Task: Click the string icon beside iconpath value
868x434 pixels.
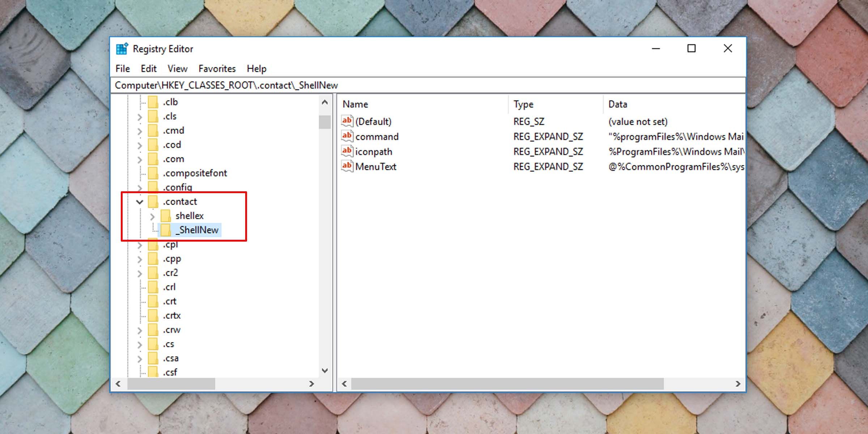Action: point(347,151)
